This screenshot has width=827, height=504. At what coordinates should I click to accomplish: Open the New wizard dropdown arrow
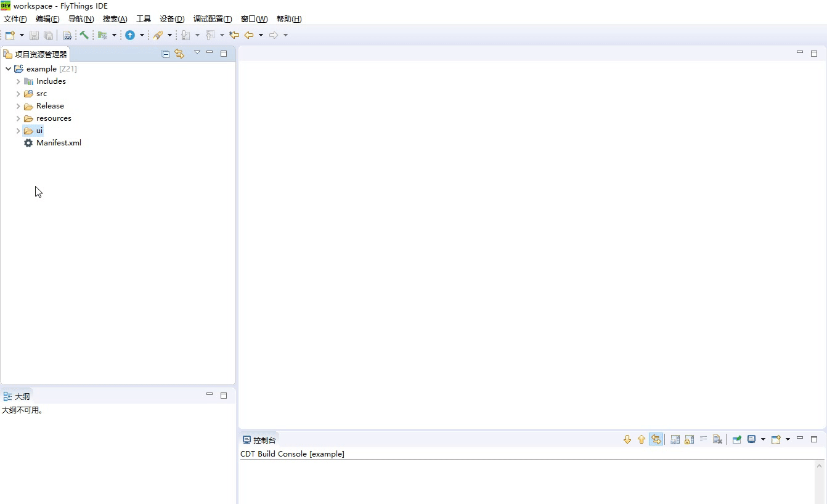[x=22, y=35]
